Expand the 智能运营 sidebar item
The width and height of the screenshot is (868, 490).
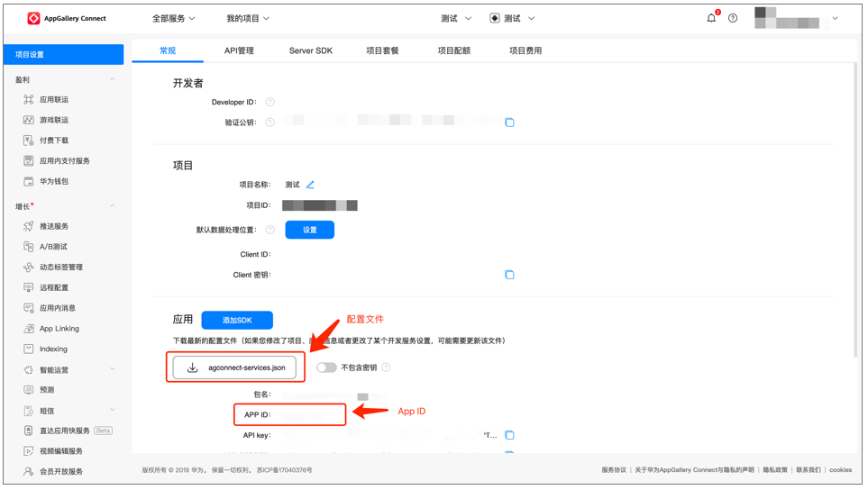113,369
